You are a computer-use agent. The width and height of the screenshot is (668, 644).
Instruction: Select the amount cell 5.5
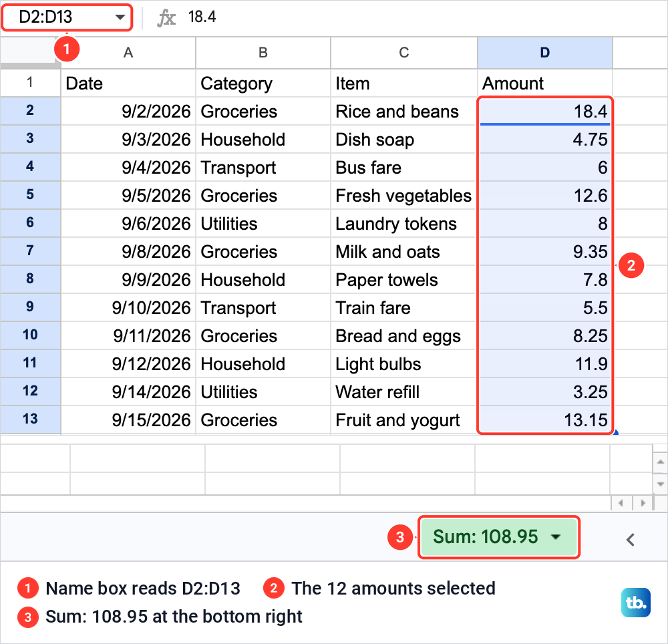[545, 307]
